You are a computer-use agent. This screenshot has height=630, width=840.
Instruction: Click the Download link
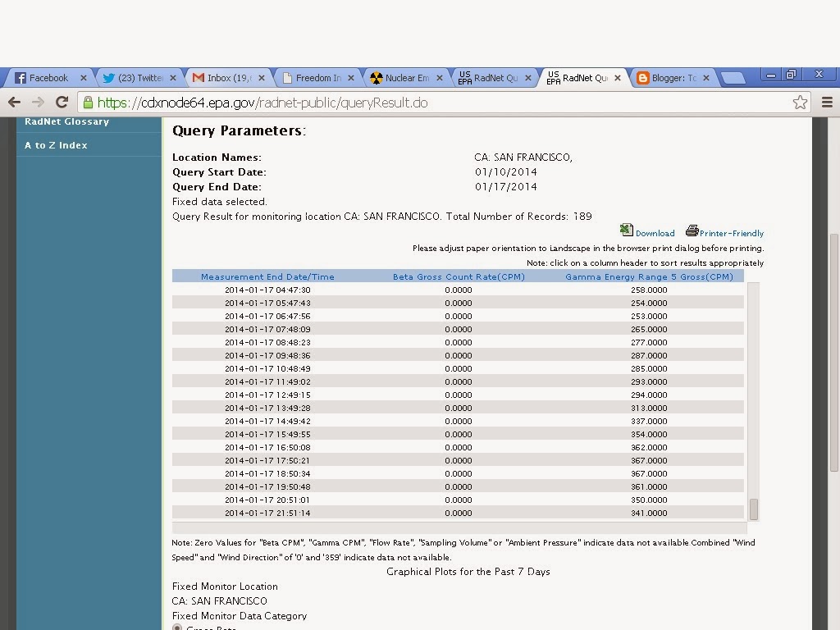point(655,233)
